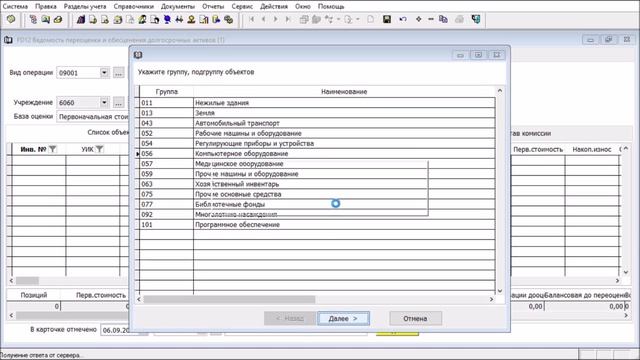
Task: Click the Отмена button
Action: coord(415,318)
